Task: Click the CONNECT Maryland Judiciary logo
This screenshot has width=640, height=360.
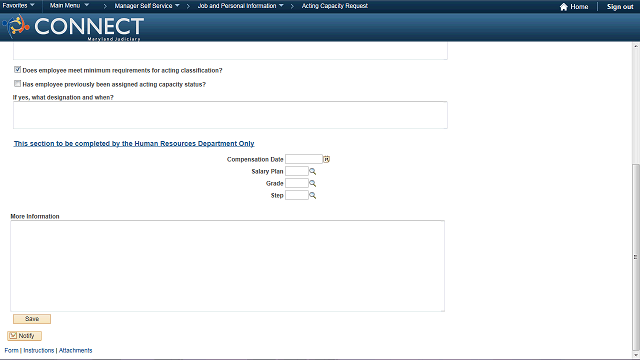Action: pyautogui.click(x=73, y=27)
